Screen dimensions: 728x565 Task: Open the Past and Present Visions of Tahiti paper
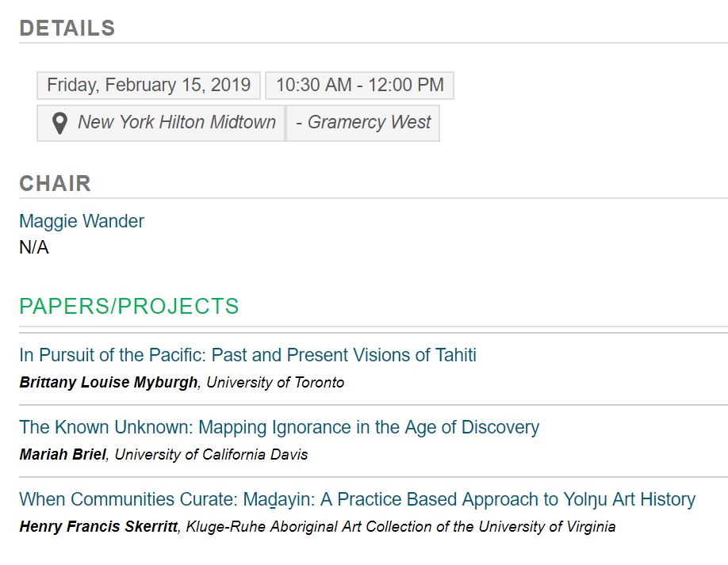pos(247,355)
